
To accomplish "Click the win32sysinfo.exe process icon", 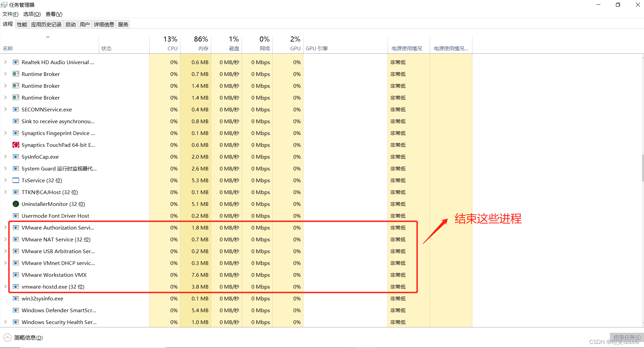I will pyautogui.click(x=16, y=298).
